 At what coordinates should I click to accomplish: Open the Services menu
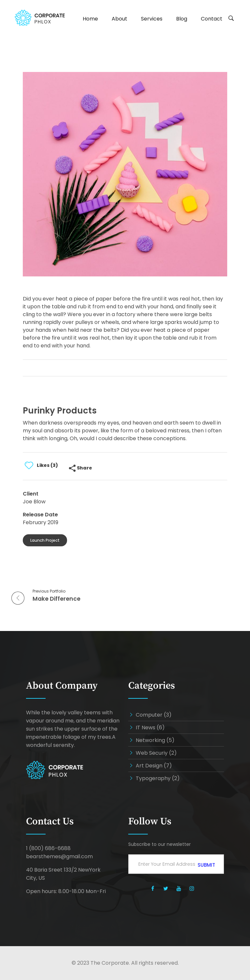click(151, 19)
